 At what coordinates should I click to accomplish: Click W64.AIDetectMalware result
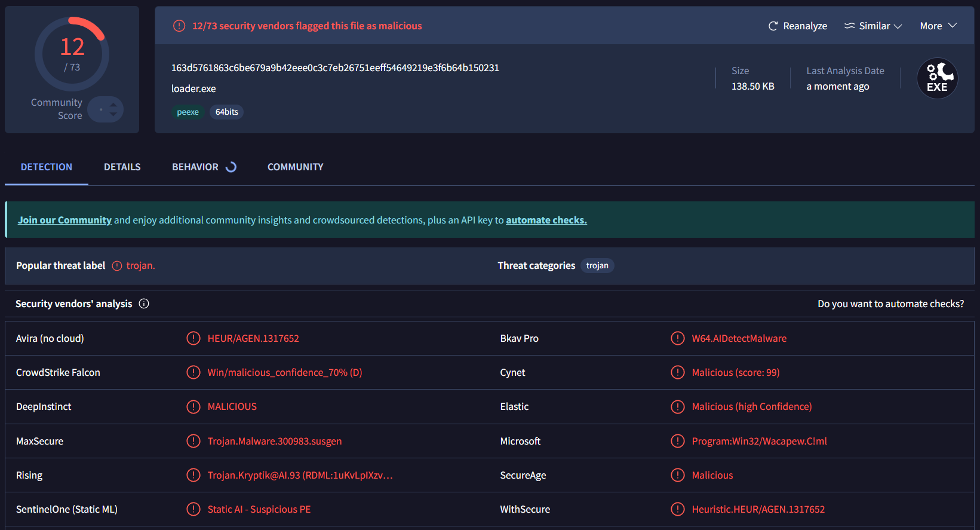click(x=739, y=338)
